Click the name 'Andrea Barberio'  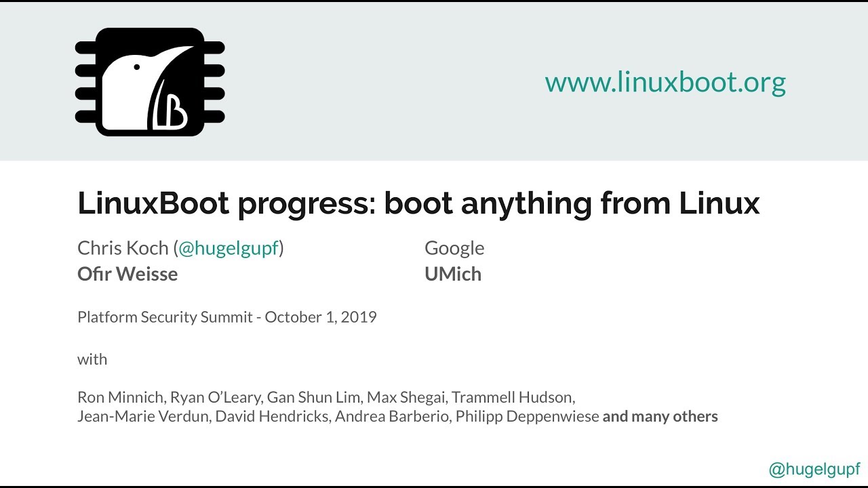coord(392,416)
